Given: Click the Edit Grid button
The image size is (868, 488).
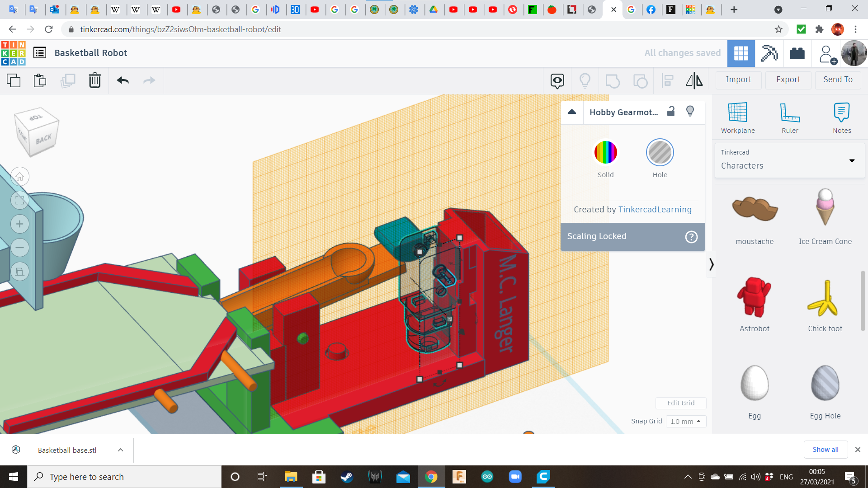Looking at the screenshot, I should point(680,403).
